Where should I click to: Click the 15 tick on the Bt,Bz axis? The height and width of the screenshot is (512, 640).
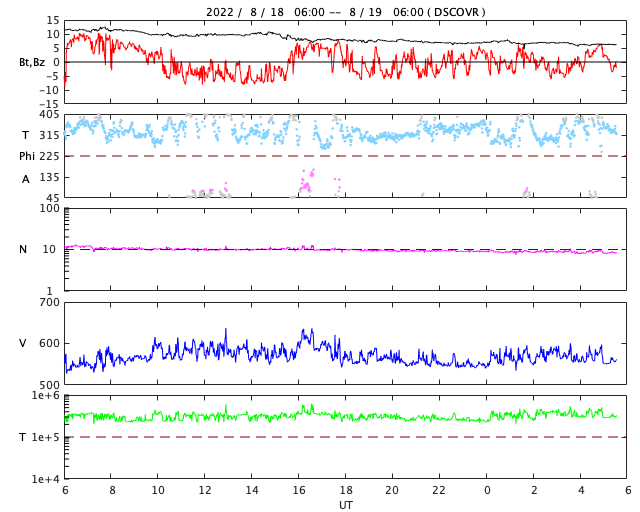[x=53, y=20]
